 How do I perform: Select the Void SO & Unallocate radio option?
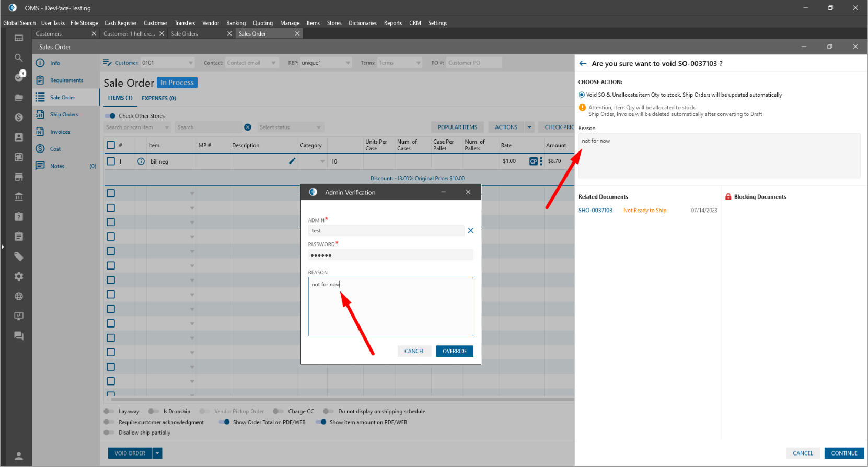[x=582, y=95]
